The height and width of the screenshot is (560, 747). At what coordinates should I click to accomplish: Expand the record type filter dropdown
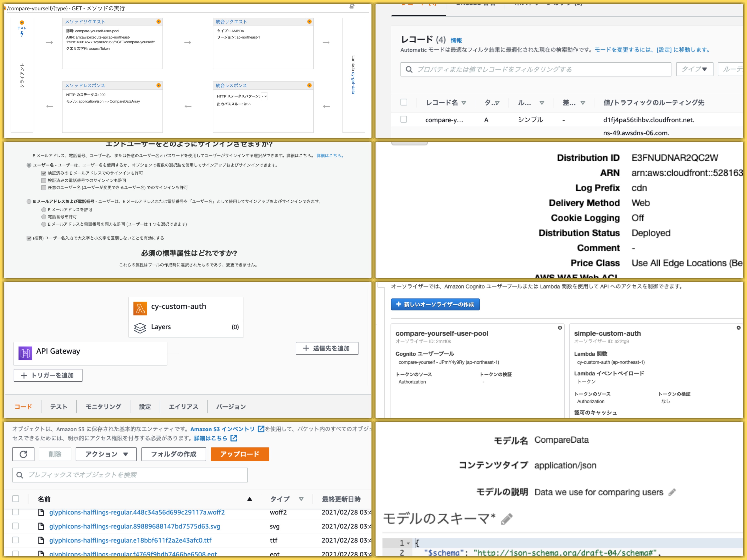[x=694, y=69]
